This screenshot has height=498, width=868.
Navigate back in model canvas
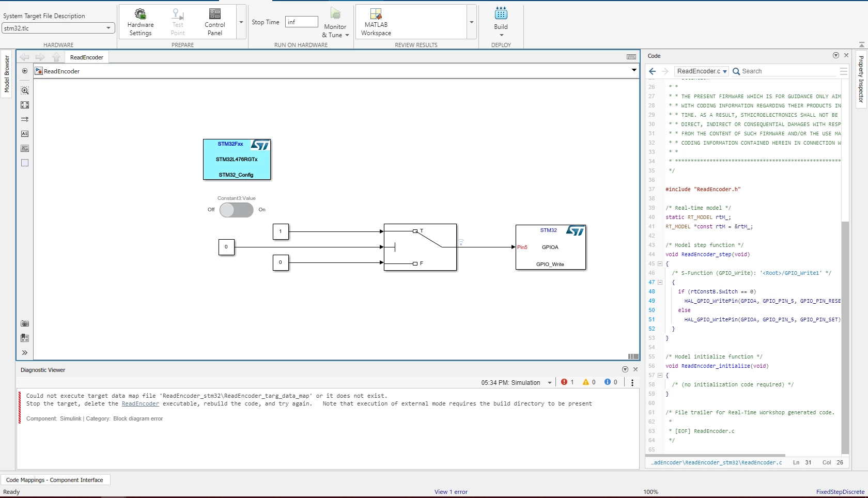pos(24,57)
